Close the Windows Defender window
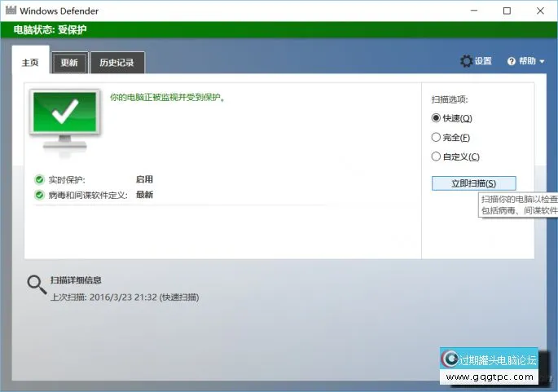This screenshot has height=392, width=558. (540, 11)
